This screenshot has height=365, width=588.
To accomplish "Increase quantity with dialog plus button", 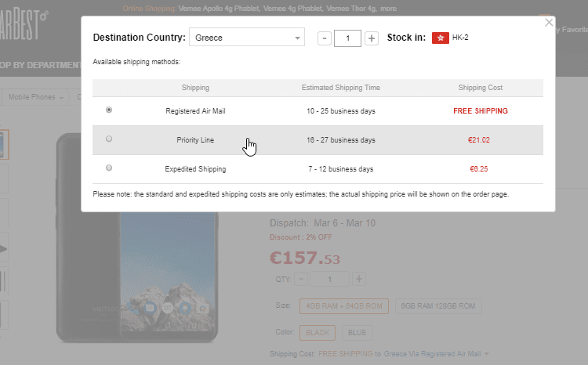I will click(x=372, y=38).
